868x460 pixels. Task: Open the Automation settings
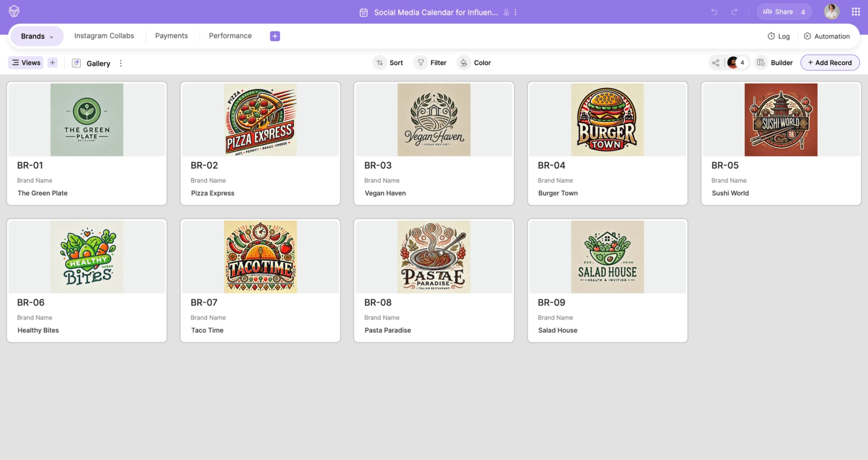click(827, 36)
